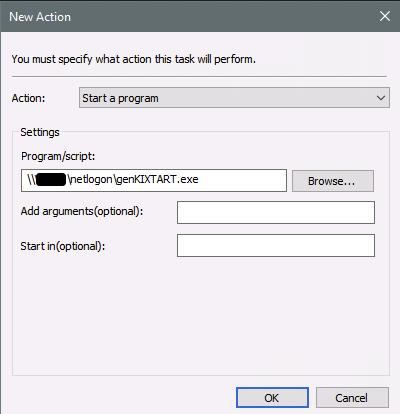The height and width of the screenshot is (414, 400).
Task: Click the 'New Action' title bar text
Action: pos(40,17)
